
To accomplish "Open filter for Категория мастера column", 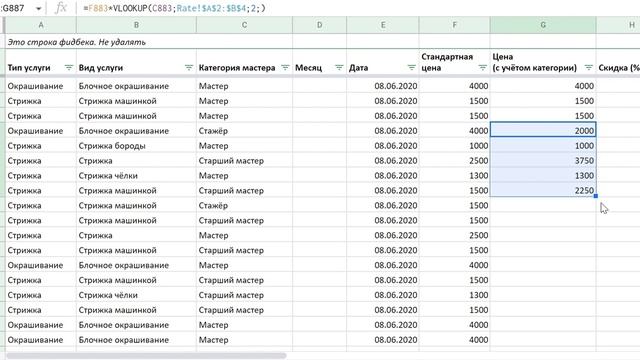I will point(285,68).
